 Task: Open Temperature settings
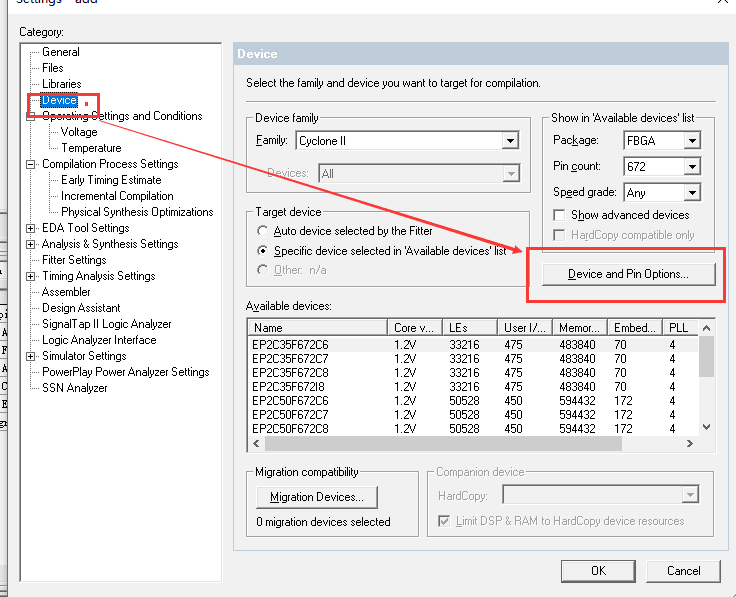click(91, 148)
